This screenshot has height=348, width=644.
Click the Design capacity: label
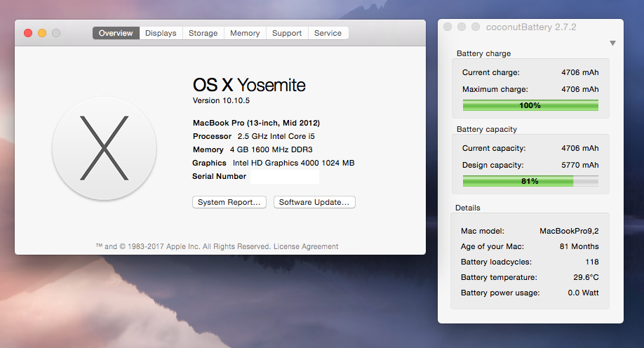tap(493, 165)
